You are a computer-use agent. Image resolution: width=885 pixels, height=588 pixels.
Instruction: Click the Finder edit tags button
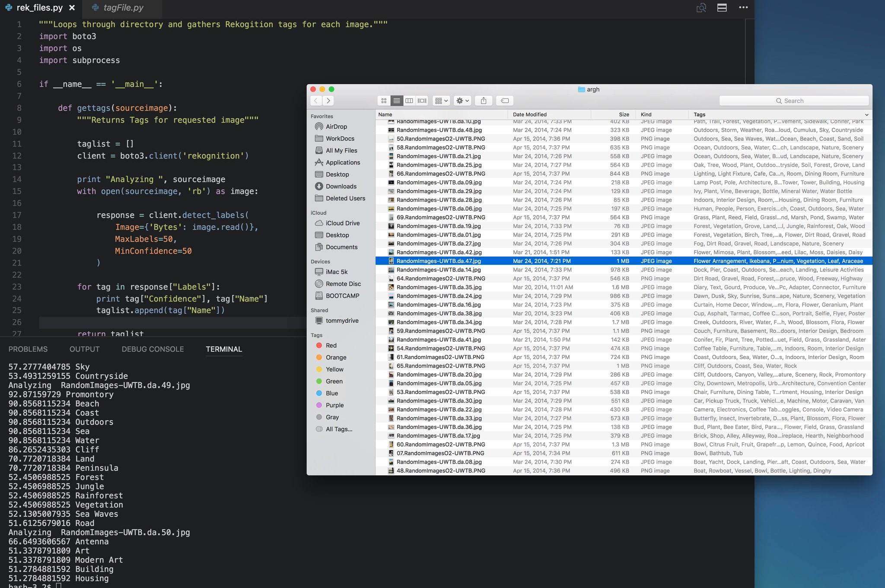tap(505, 101)
